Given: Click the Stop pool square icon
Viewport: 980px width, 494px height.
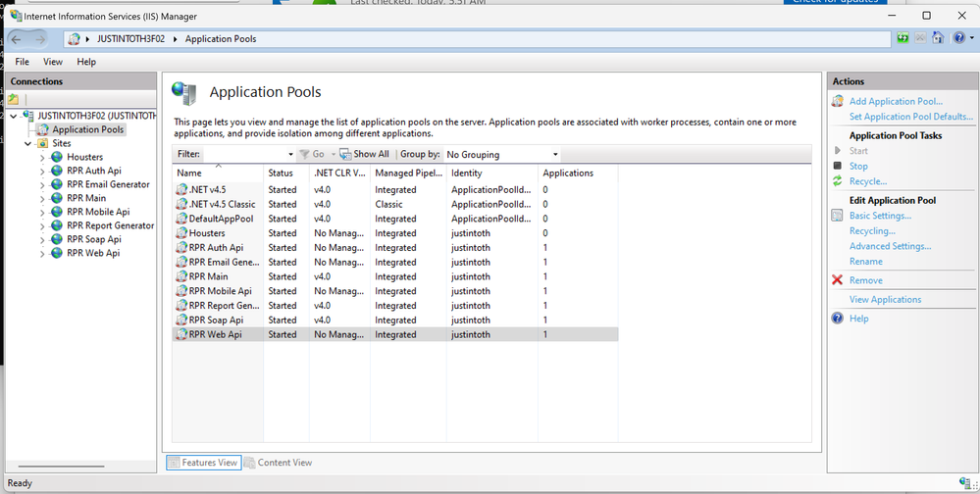Looking at the screenshot, I should 838,166.
